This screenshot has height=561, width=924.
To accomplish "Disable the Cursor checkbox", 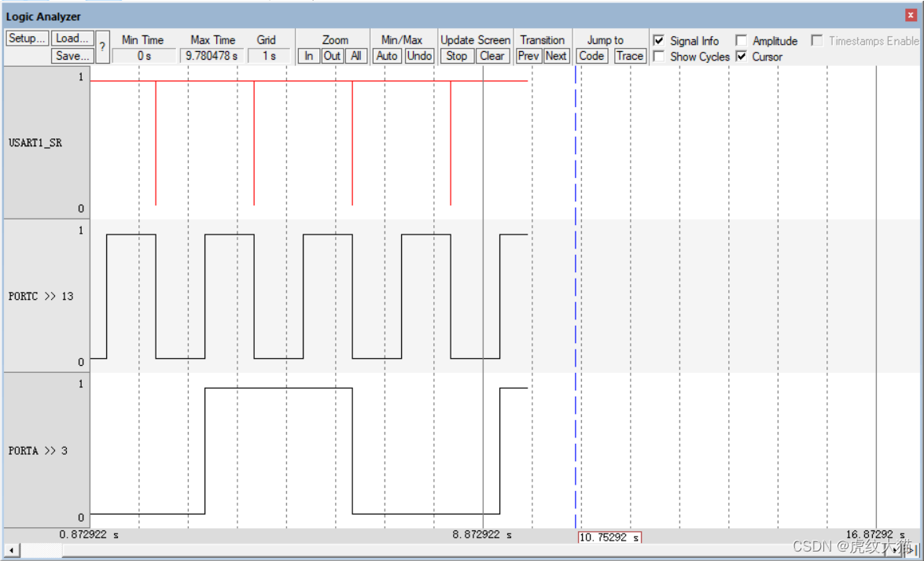I will point(742,57).
